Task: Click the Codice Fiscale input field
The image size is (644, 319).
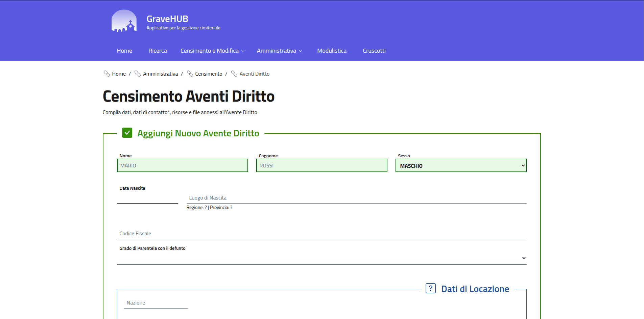Action: (321, 233)
